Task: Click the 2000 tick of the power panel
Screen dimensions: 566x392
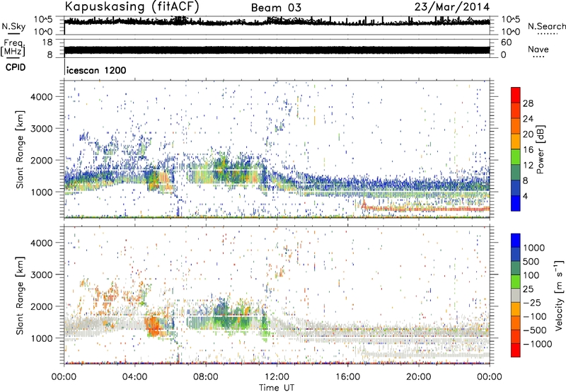Action: (x=41, y=160)
